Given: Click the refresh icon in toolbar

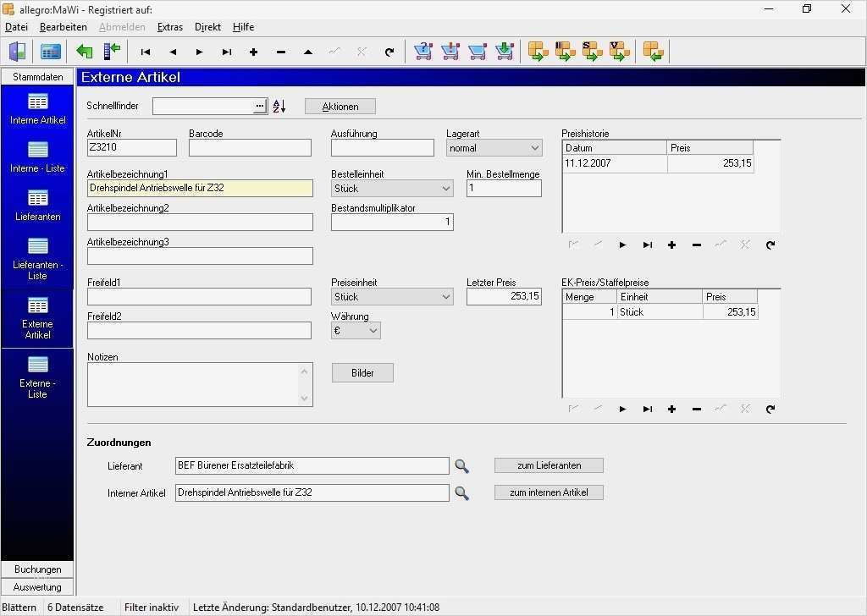Looking at the screenshot, I should point(389,52).
